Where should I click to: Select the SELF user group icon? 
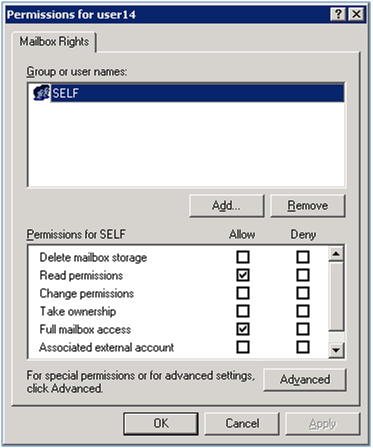pyautogui.click(x=41, y=93)
